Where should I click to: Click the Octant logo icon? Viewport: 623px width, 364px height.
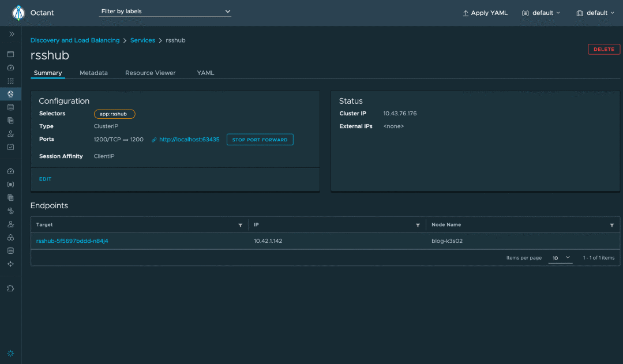pos(18,13)
